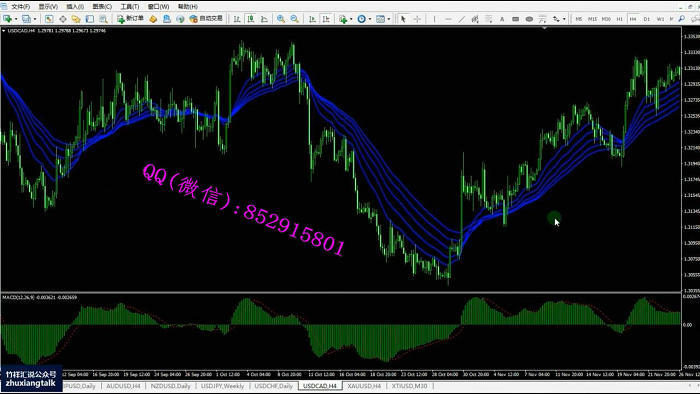Select the crosshair tool
700x394 pixels.
pos(417,19)
